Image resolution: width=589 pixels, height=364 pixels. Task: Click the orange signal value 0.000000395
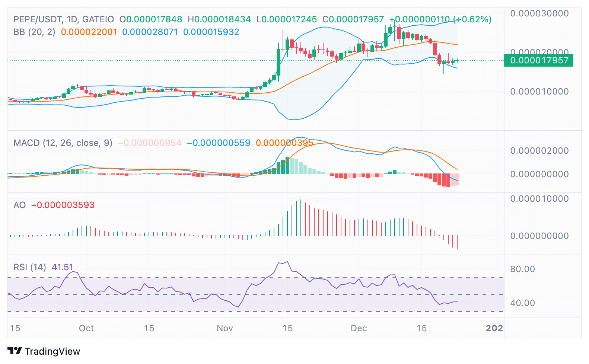pyautogui.click(x=285, y=143)
